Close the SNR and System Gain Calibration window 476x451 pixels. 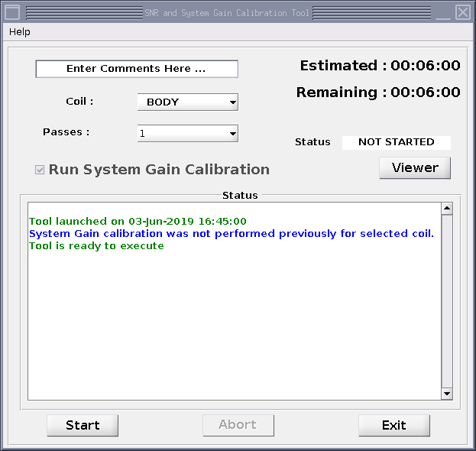(463, 12)
